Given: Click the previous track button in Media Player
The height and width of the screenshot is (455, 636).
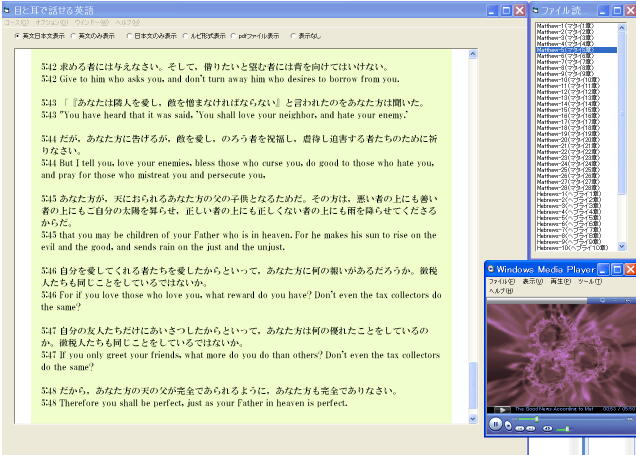Looking at the screenshot, I should (520, 429).
